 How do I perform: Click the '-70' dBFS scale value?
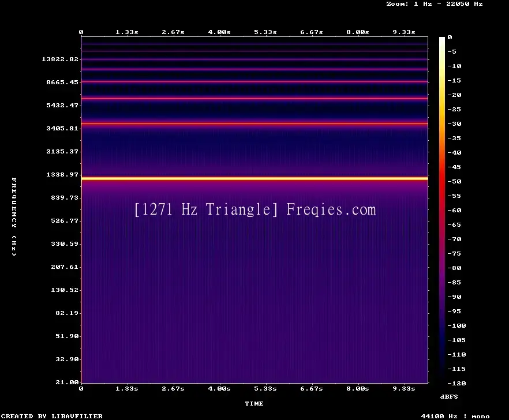pyautogui.click(x=454, y=239)
